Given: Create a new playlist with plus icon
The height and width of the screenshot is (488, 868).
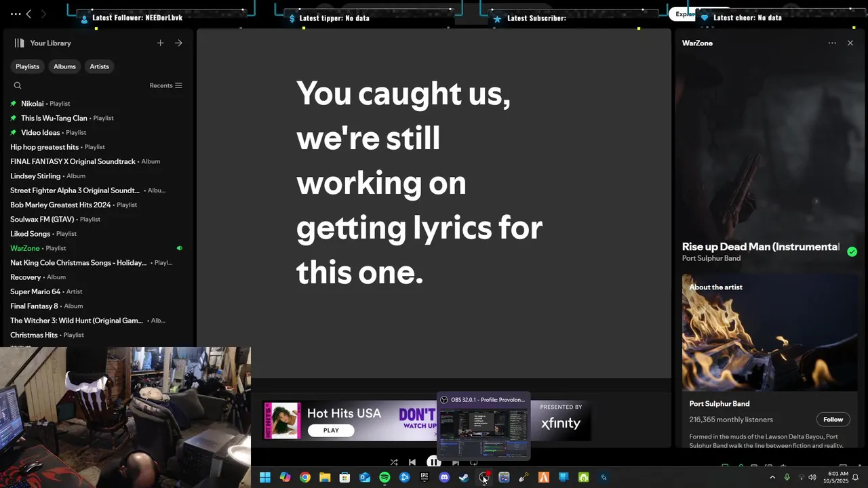Looking at the screenshot, I should 161,43.
